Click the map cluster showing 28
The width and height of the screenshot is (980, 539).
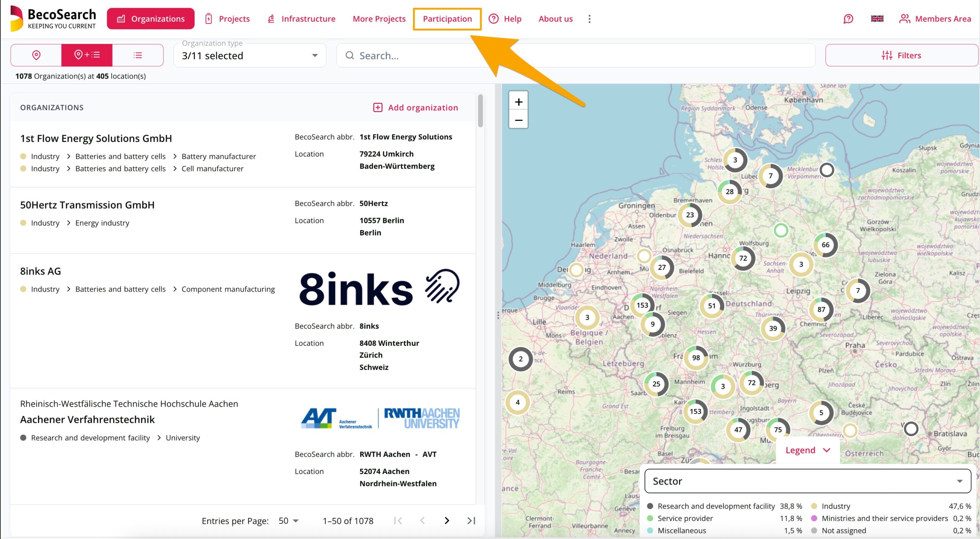pyautogui.click(x=730, y=192)
